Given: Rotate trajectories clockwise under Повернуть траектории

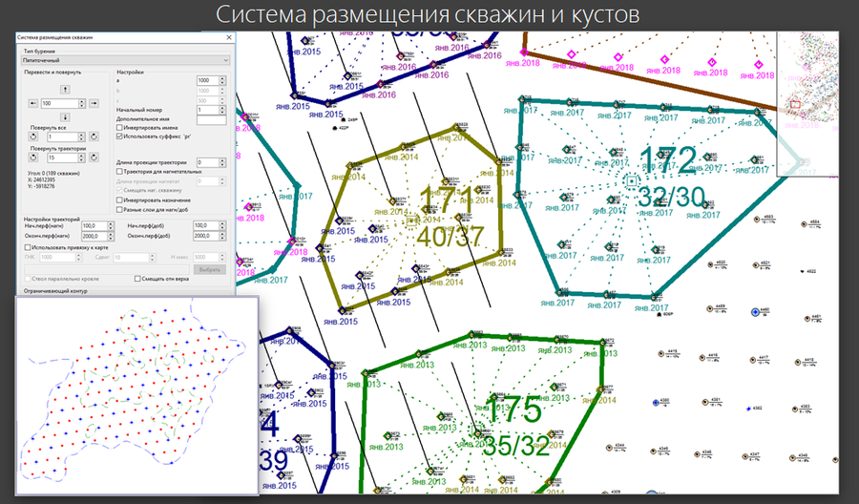Looking at the screenshot, I should click(94, 157).
